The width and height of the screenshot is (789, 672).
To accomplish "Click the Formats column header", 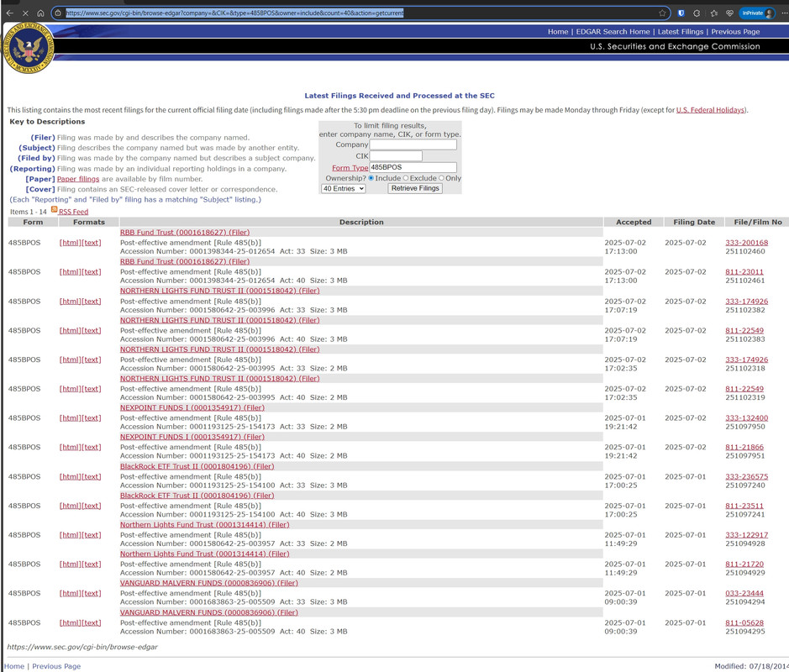I will (89, 222).
